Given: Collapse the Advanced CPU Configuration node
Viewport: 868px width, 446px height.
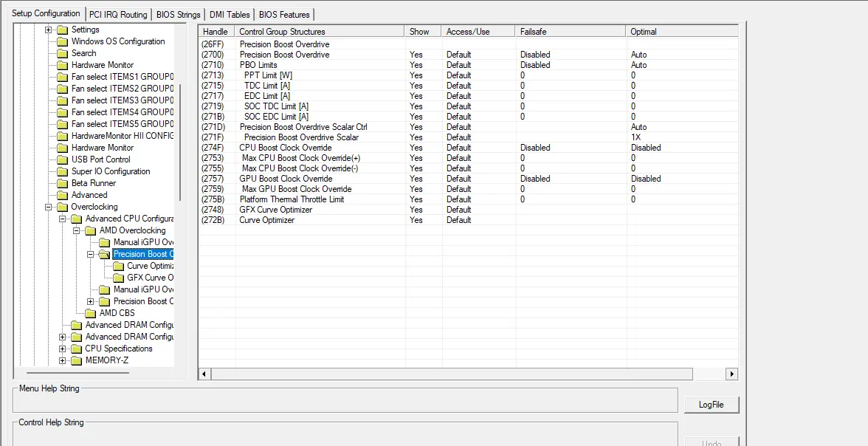Looking at the screenshot, I should pos(62,219).
